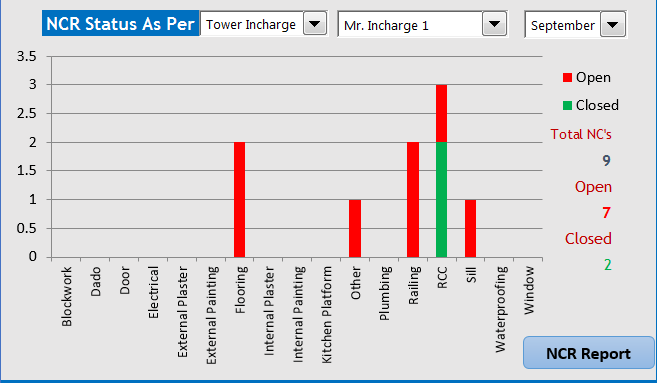The width and height of the screenshot is (657, 383).
Task: Open the Mr. Incharge 1 dropdown arrow
Action: click(x=494, y=24)
